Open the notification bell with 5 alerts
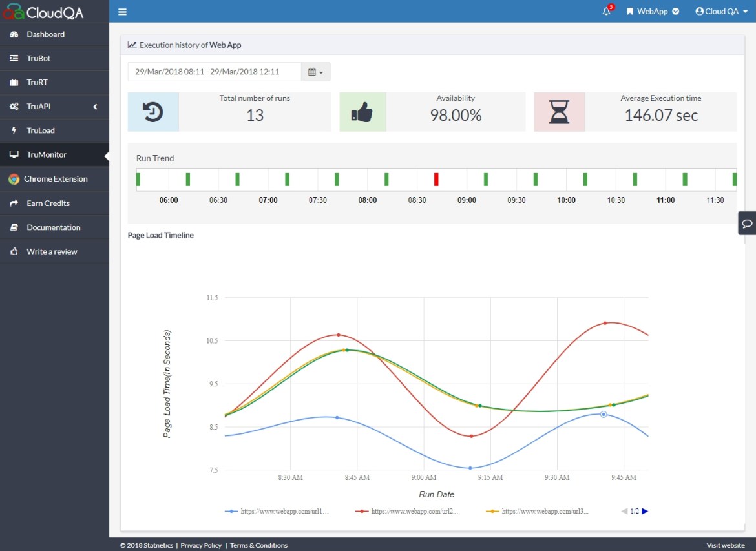This screenshot has width=756, height=551. coord(604,11)
